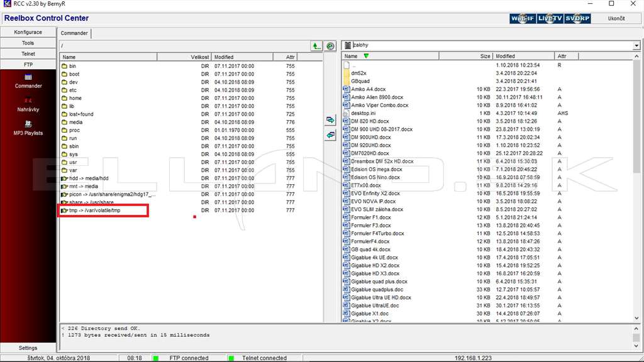Select the dm52x folder icon
Viewport: 644px width, 362px height.
click(x=347, y=73)
